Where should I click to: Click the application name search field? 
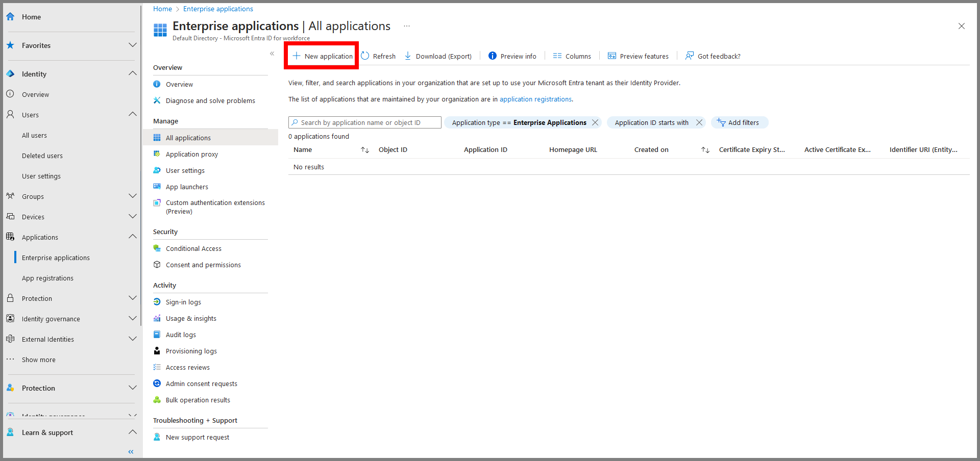365,122
